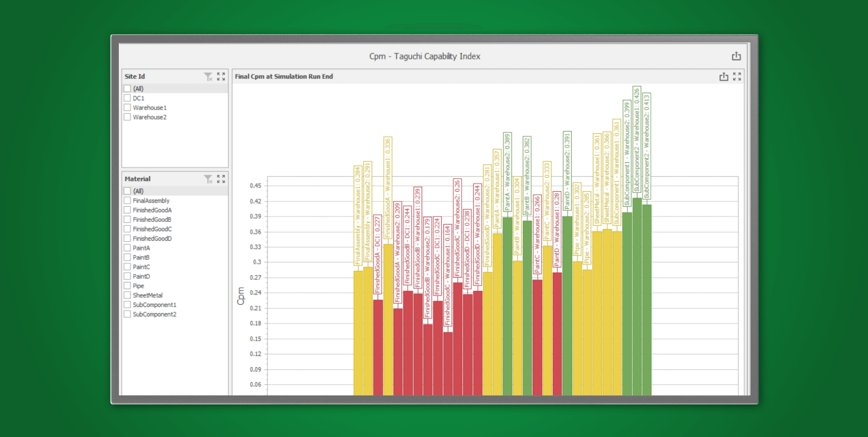Enable the Warehouse1 checkbox
The height and width of the screenshot is (437, 868).
127,108
